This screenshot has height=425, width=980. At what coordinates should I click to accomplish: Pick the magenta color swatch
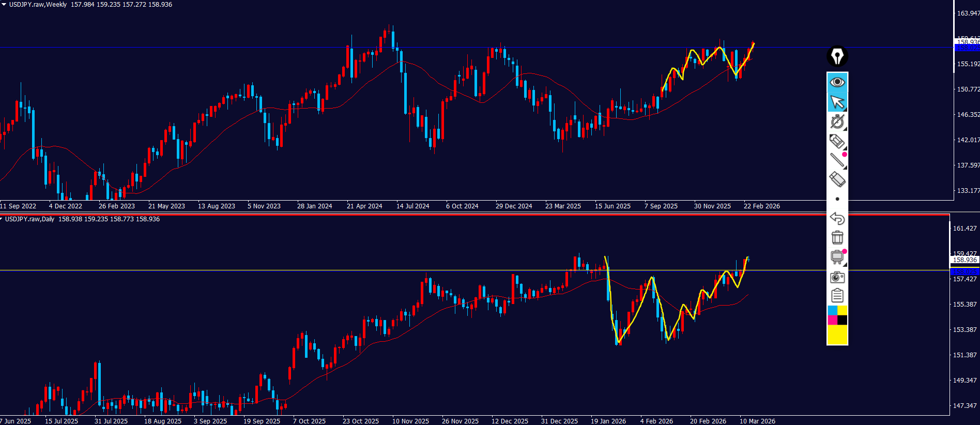[832, 320]
